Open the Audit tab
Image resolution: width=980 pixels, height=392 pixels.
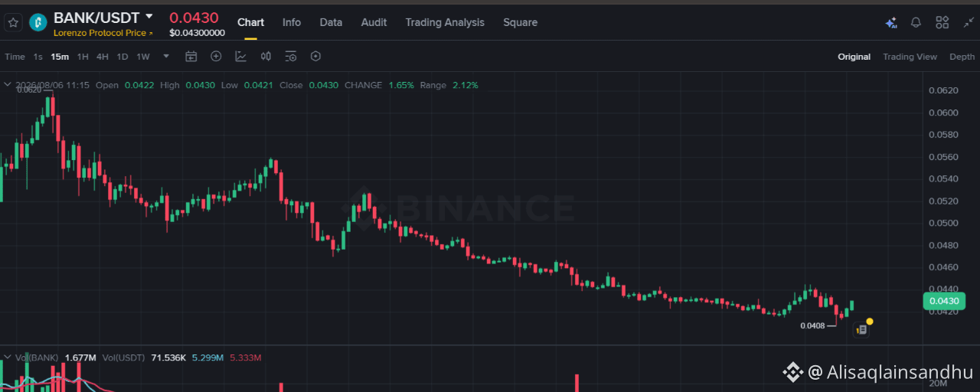pyautogui.click(x=374, y=22)
